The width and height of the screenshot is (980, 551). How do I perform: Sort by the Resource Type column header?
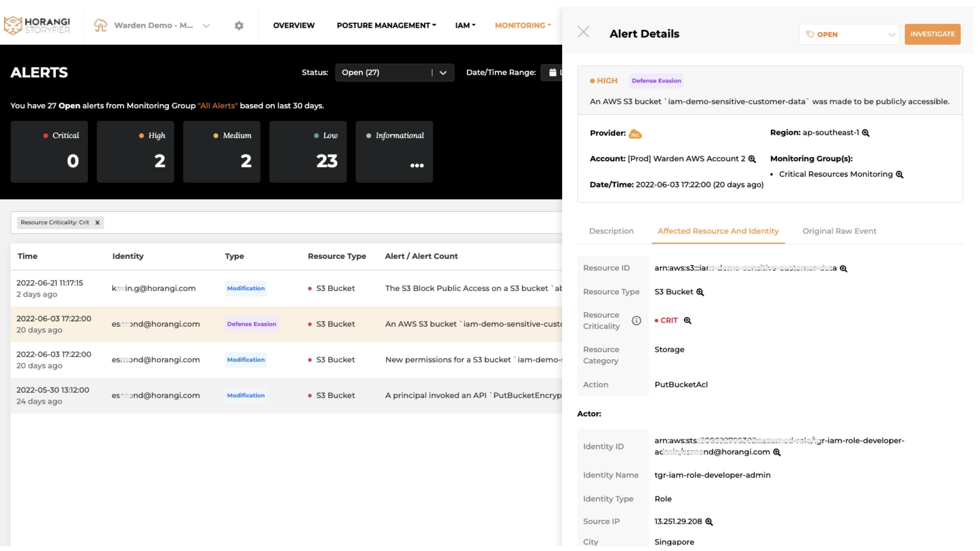coord(337,256)
